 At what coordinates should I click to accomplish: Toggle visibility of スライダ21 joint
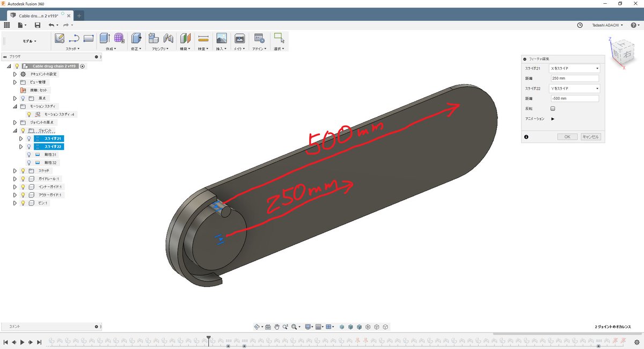click(29, 138)
